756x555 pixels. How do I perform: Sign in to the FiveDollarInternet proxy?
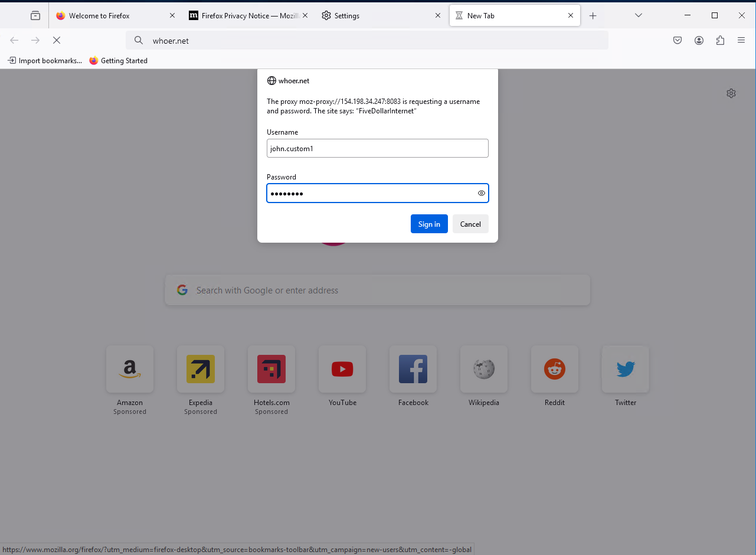coord(429,224)
